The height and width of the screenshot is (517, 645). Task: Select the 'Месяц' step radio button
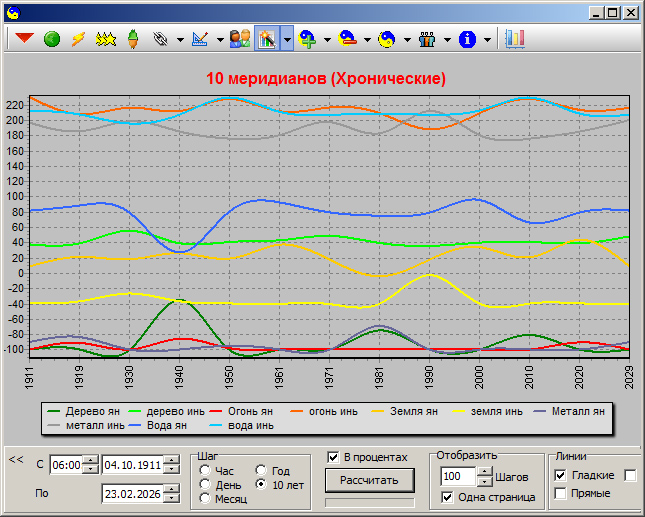tap(206, 499)
